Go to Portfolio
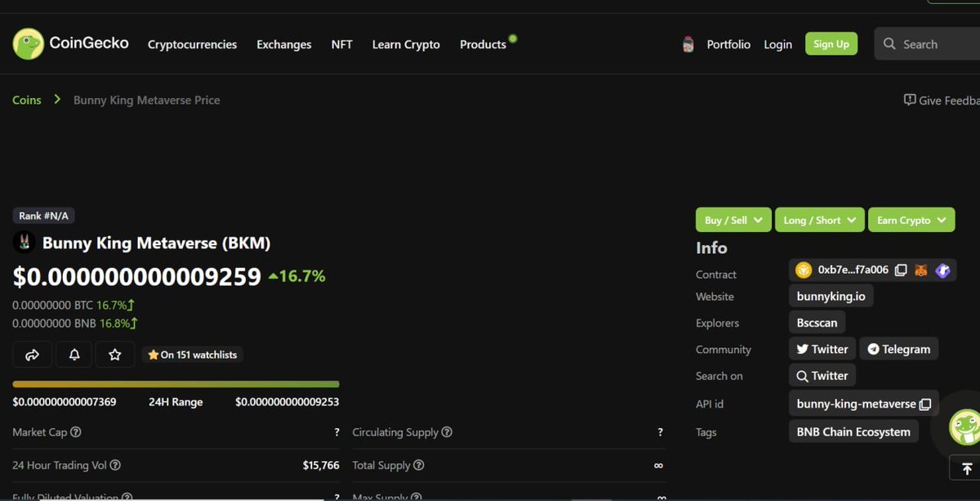The width and height of the screenshot is (980, 501). point(728,44)
